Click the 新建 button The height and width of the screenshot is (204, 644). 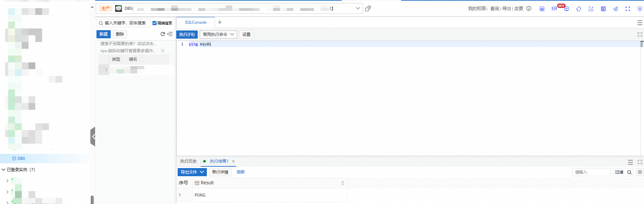pyautogui.click(x=104, y=34)
